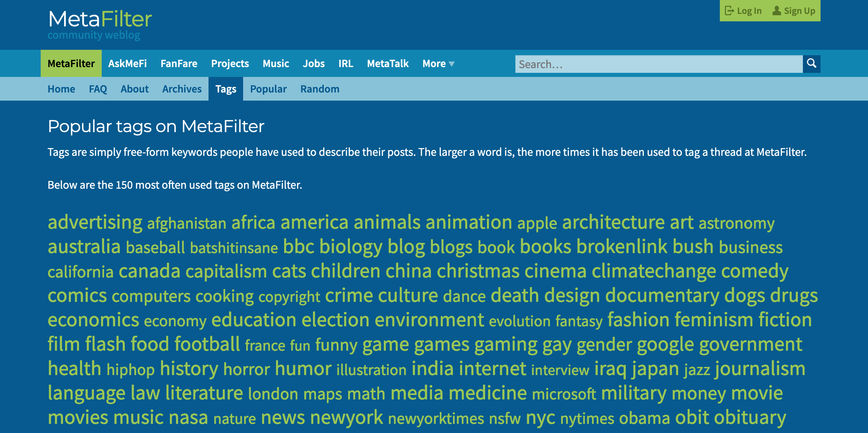Switch to the AskMeFi section
Image resolution: width=868 pixels, height=433 pixels.
tap(127, 63)
